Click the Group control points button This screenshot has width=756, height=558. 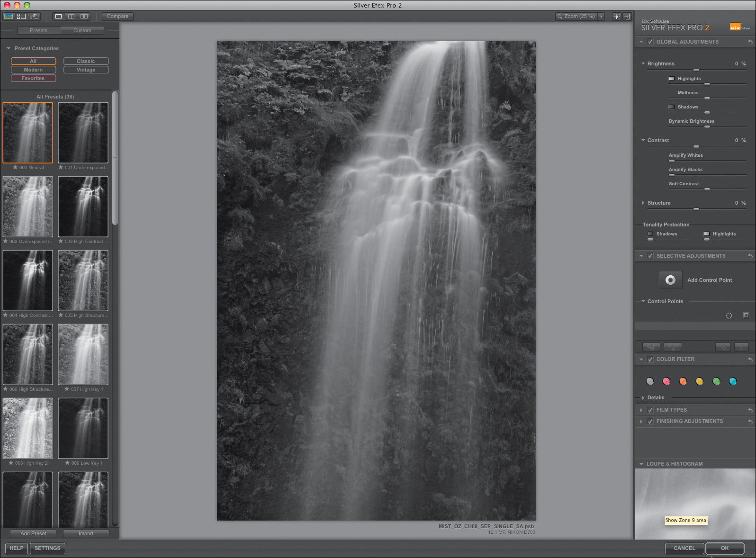click(651, 347)
